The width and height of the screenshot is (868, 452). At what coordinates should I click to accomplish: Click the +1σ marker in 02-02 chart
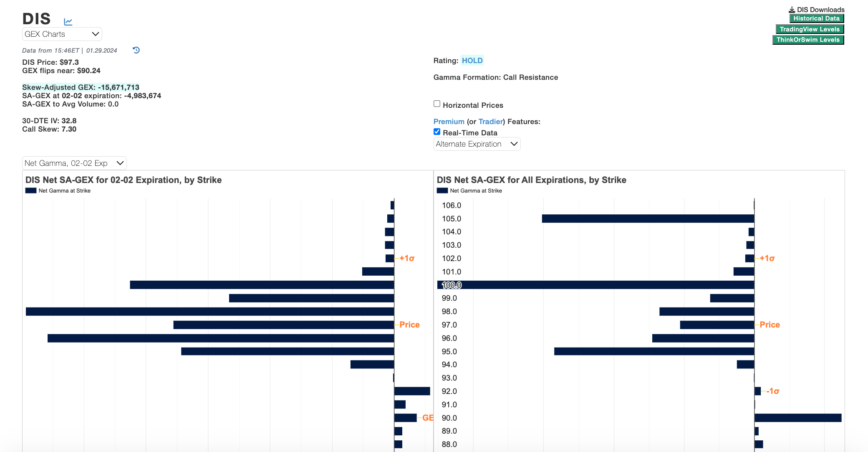coord(407,258)
